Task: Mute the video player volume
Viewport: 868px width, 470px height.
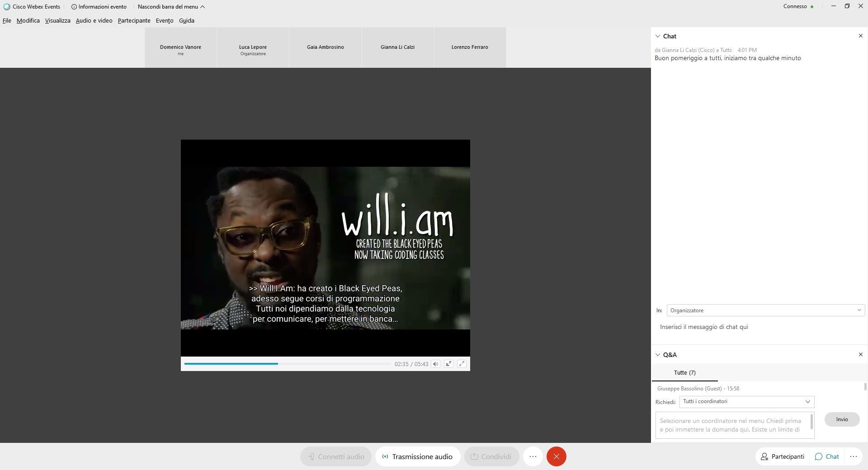Action: (435, 364)
